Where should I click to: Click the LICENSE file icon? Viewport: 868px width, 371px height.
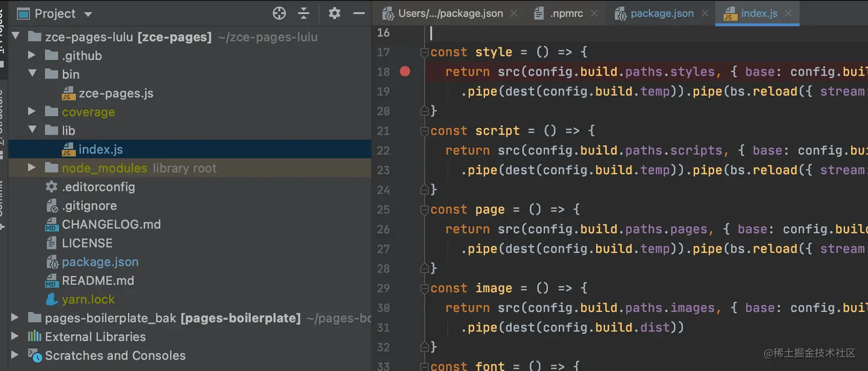coord(52,243)
